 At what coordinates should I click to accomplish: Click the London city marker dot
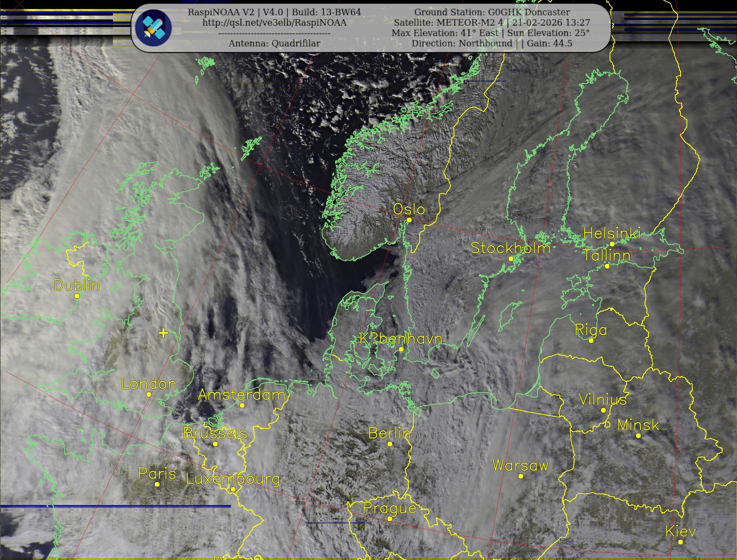[149, 394]
